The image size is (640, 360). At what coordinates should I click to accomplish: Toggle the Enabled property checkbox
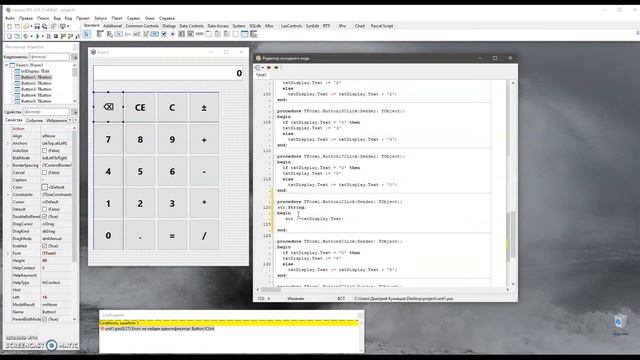44,246
